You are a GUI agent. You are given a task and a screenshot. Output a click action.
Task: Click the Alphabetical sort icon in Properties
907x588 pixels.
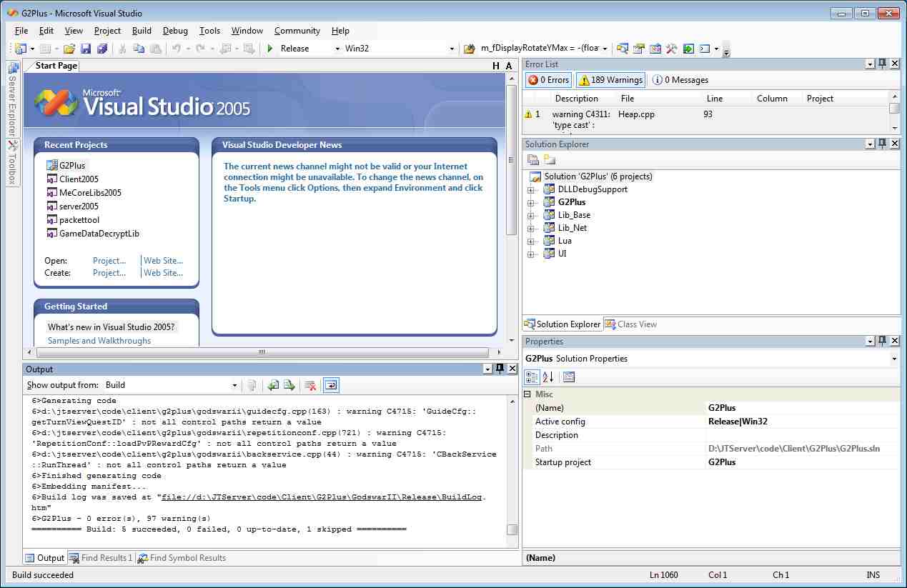tap(547, 377)
